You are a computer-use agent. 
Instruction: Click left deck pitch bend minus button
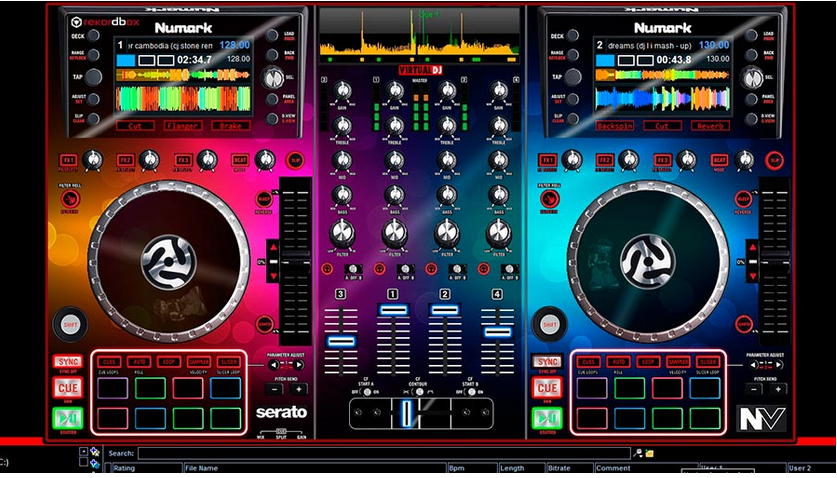click(274, 389)
